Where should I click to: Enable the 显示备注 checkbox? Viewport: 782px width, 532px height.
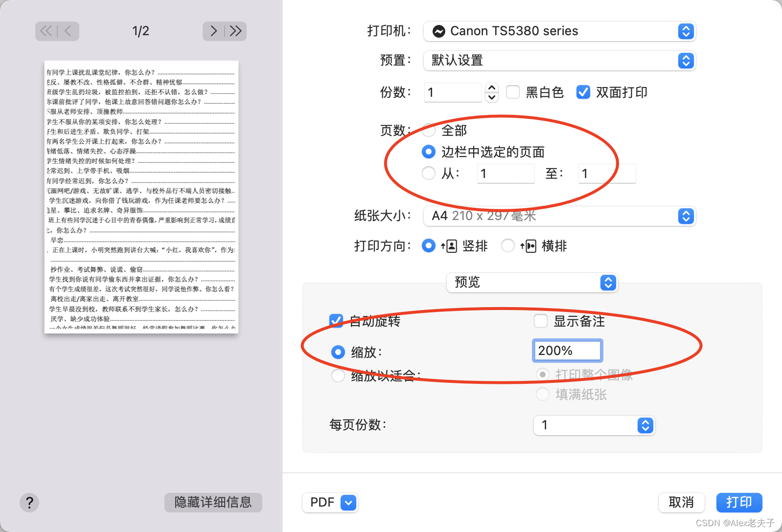coord(541,321)
